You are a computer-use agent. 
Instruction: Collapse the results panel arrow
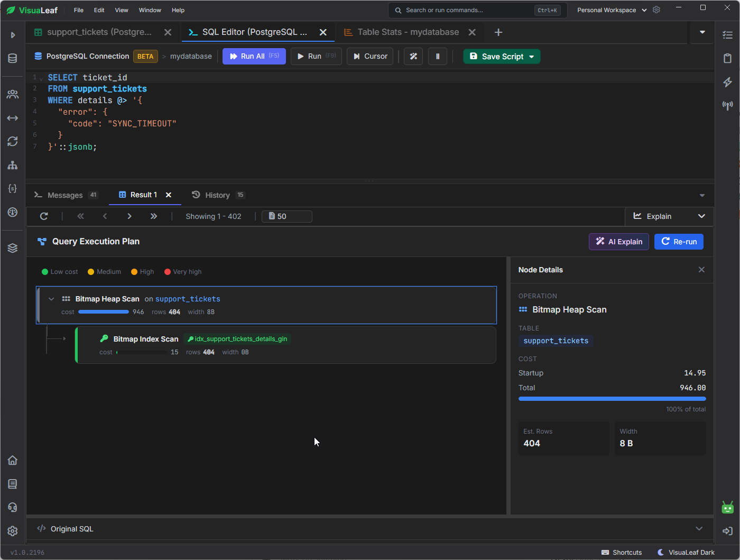(702, 195)
